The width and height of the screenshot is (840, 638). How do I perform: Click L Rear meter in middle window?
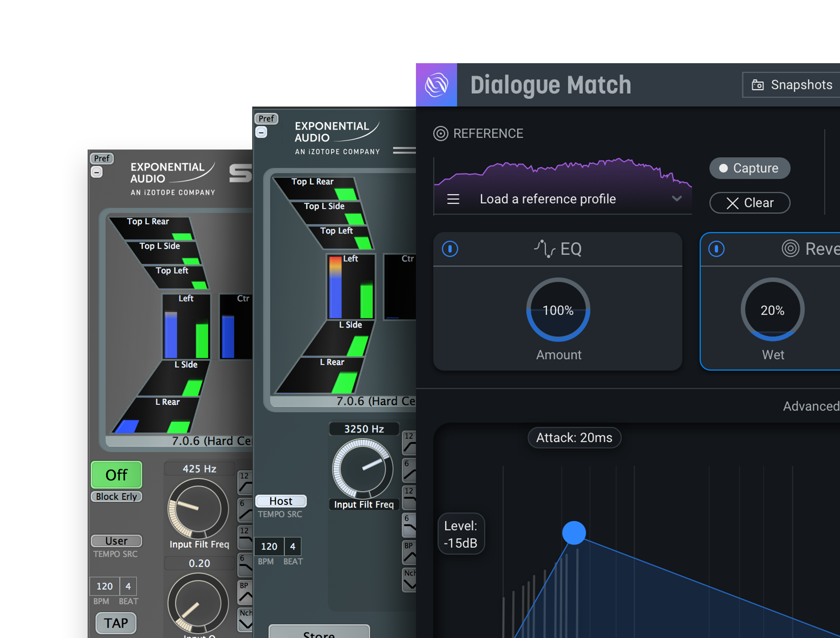(x=320, y=375)
